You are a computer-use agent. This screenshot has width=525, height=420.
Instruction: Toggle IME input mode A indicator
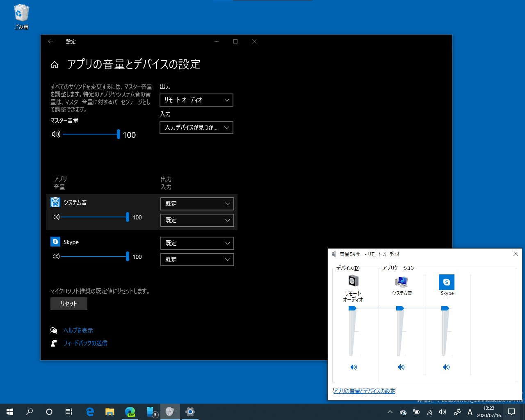pyautogui.click(x=470, y=412)
